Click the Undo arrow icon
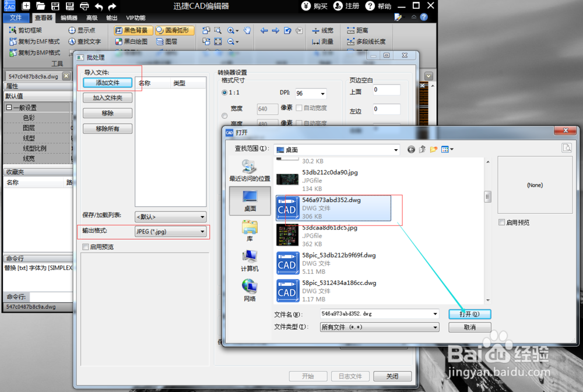The image size is (583, 392). tap(99, 6)
